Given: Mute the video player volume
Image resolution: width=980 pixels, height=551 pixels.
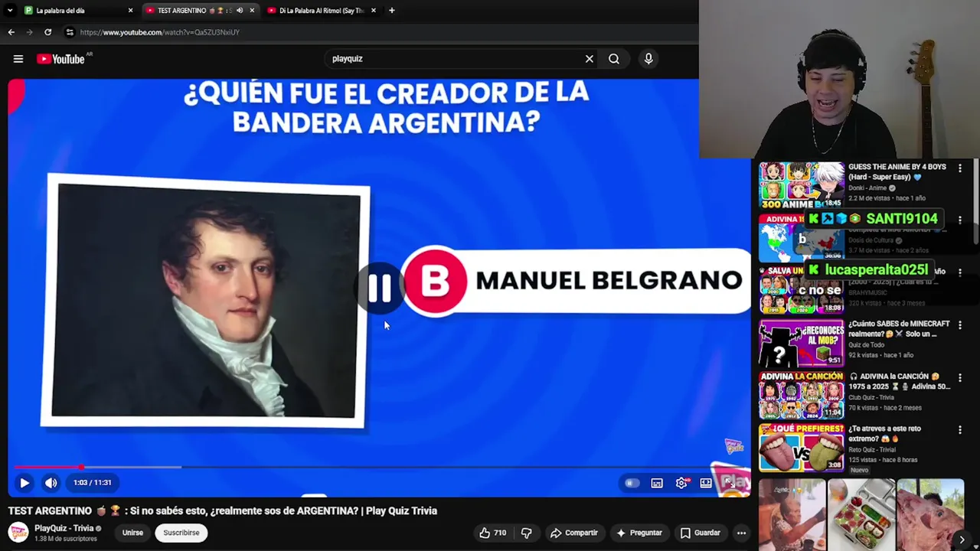Looking at the screenshot, I should point(51,483).
